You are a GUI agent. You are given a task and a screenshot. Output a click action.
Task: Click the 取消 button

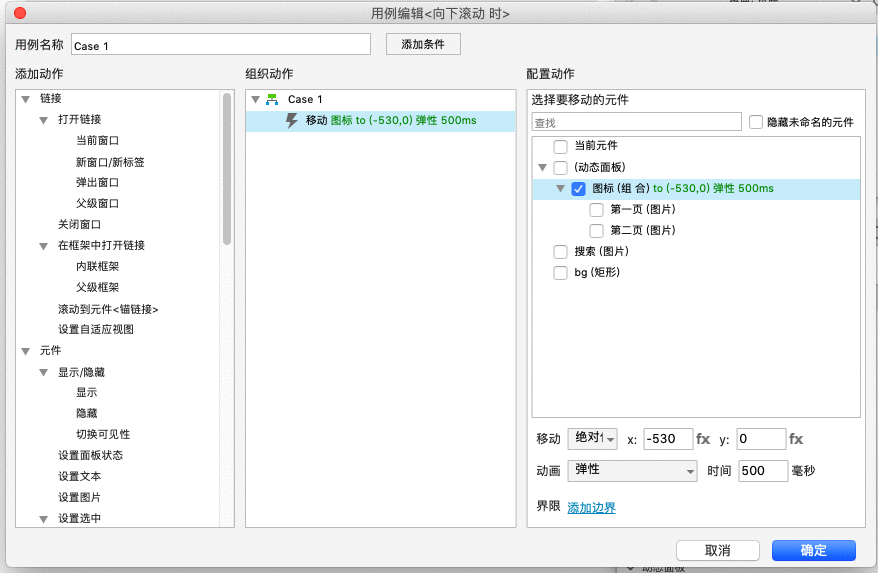pyautogui.click(x=717, y=550)
